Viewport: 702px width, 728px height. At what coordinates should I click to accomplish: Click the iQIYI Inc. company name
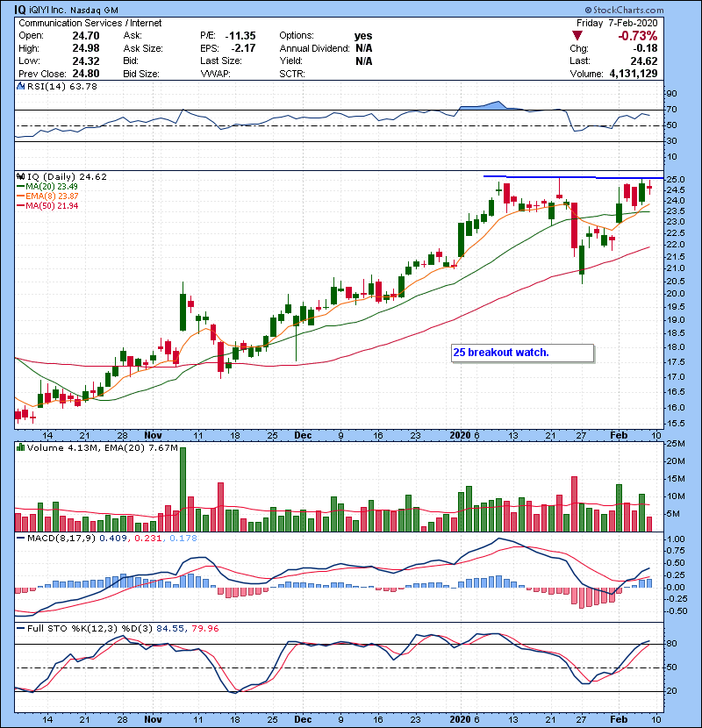pos(48,11)
